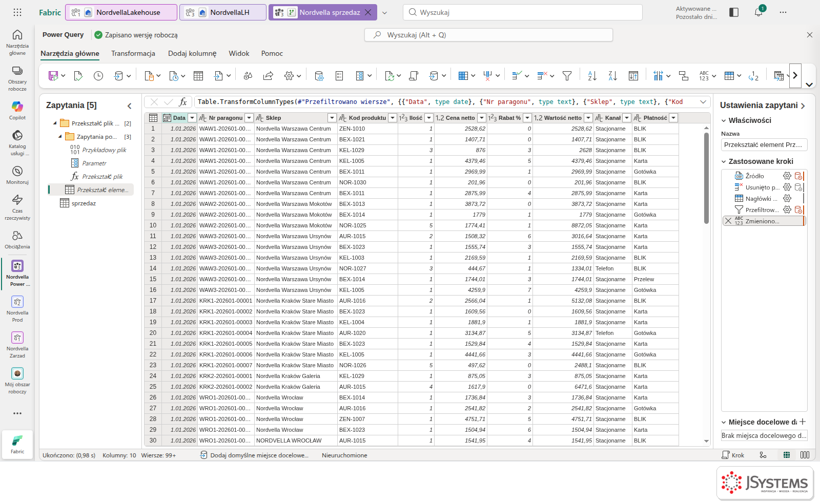This screenshot has width=820, height=504.
Task: Click the notifications bell icon
Action: click(758, 12)
